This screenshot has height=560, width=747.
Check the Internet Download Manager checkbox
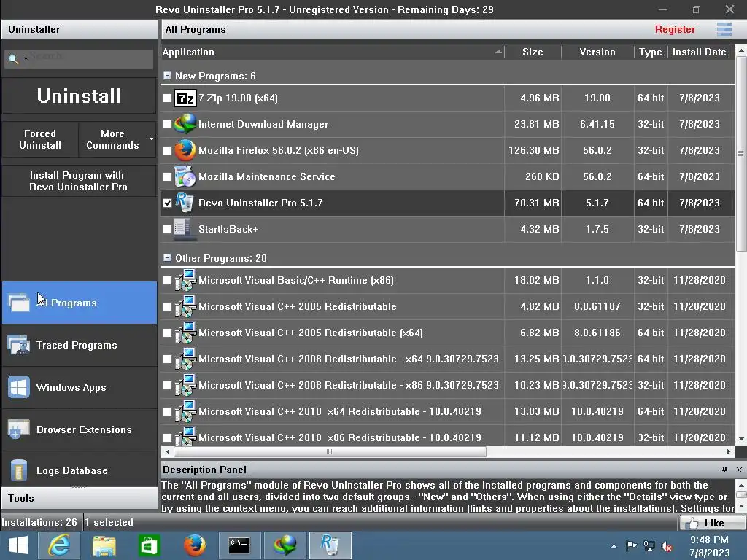(x=167, y=124)
